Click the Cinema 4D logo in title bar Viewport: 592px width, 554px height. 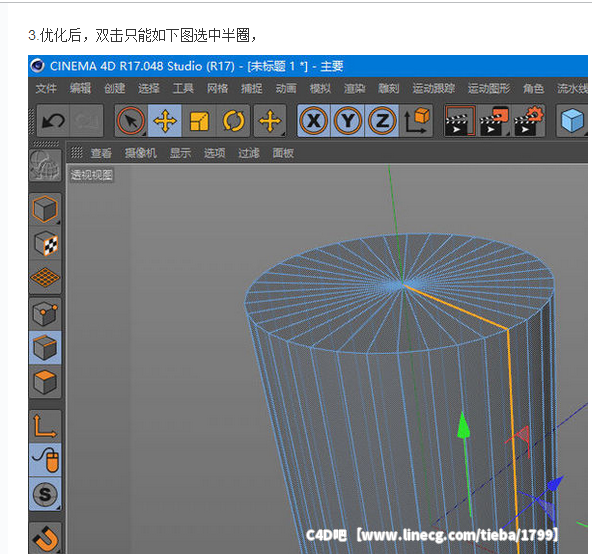point(37,66)
